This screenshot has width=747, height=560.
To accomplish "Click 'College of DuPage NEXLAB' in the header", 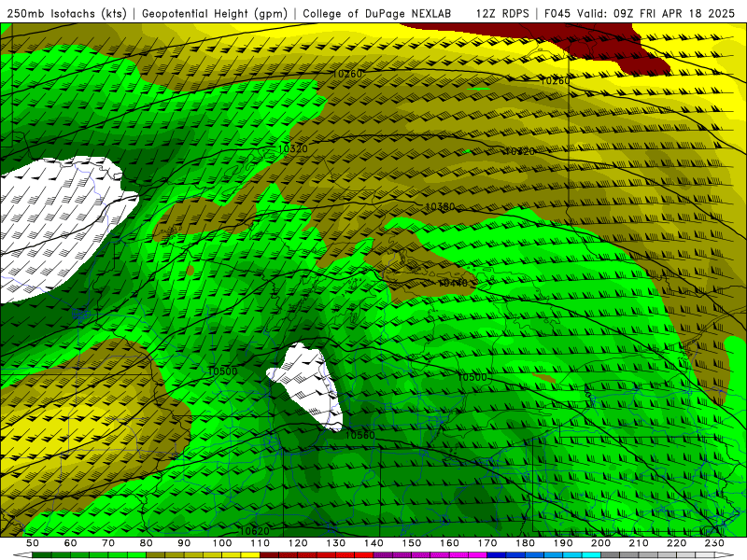I will click(x=377, y=13).
